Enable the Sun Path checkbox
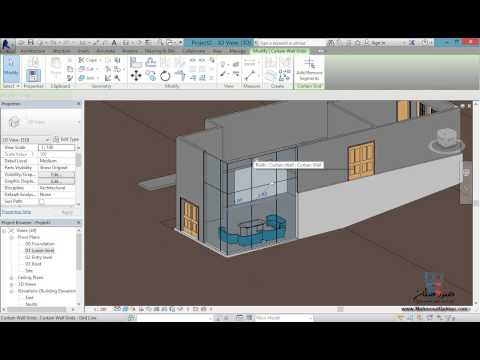 coord(42,201)
